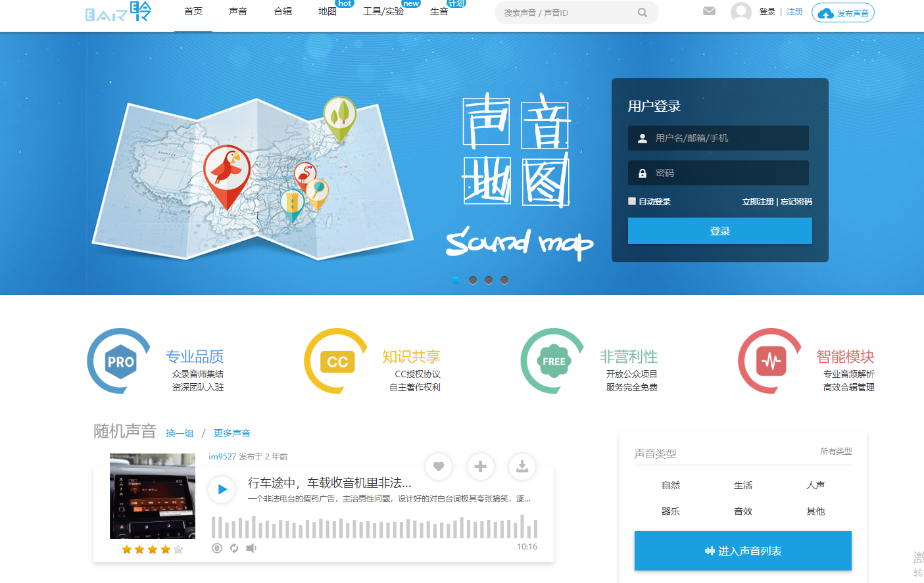This screenshot has width=924, height=583.
Task: Click the CC 知识共享 badge icon
Action: [x=335, y=361]
